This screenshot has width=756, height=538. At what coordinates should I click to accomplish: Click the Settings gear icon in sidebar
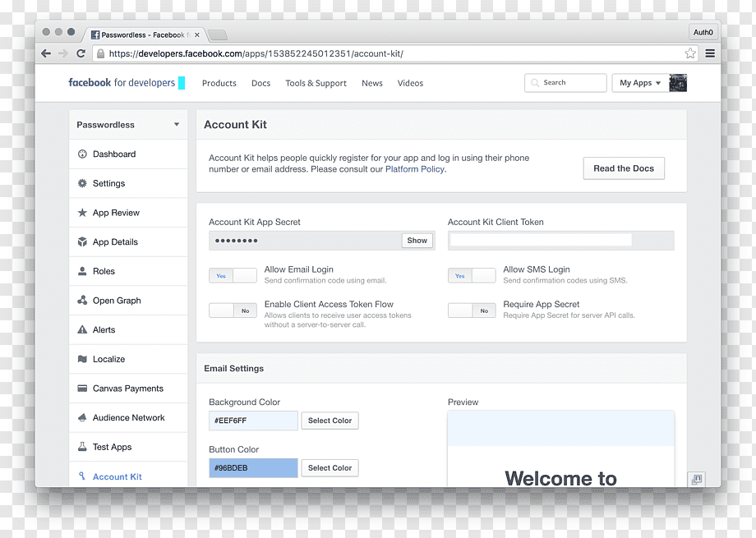tap(82, 183)
